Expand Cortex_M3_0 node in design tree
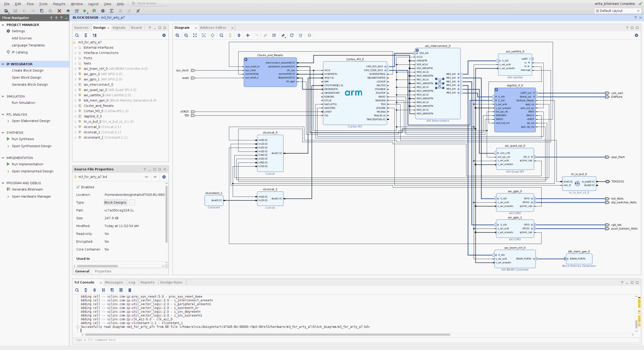Viewport: 644px width, 350px height. 76,111
